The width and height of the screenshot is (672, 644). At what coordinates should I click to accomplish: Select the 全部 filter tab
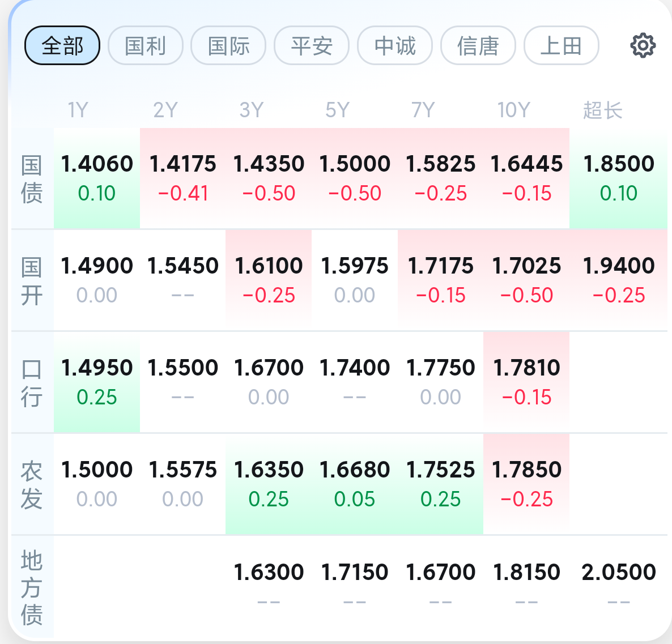(62, 45)
